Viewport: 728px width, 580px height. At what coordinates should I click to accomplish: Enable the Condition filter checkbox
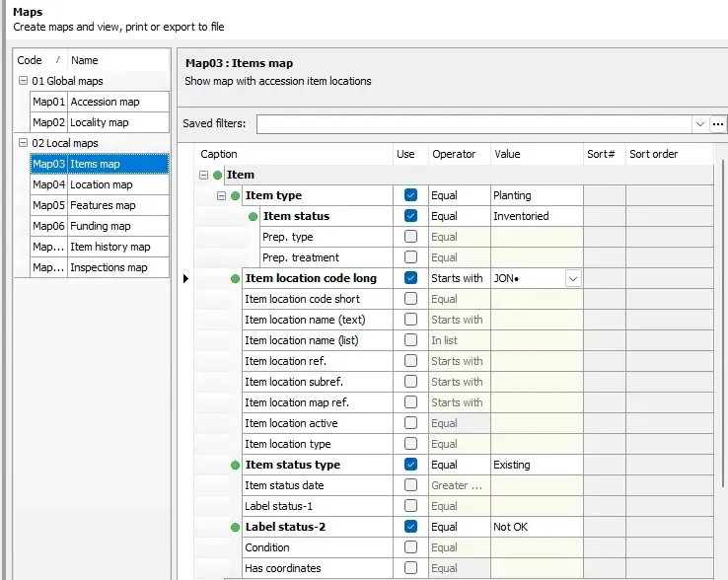pyautogui.click(x=410, y=547)
